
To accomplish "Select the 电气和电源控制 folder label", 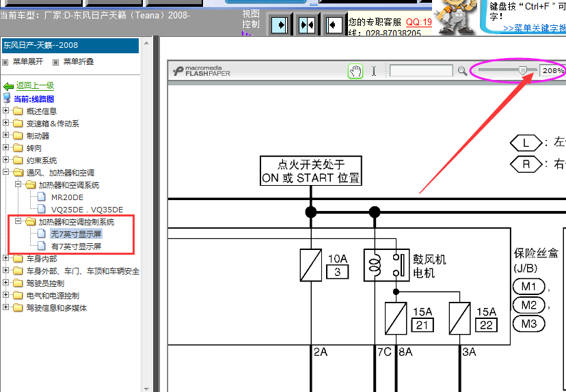I will [53, 295].
